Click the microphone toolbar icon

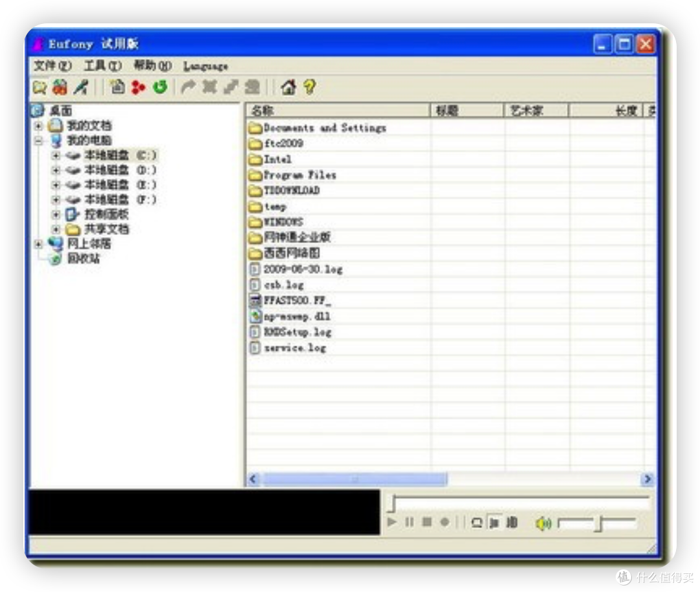click(x=81, y=87)
